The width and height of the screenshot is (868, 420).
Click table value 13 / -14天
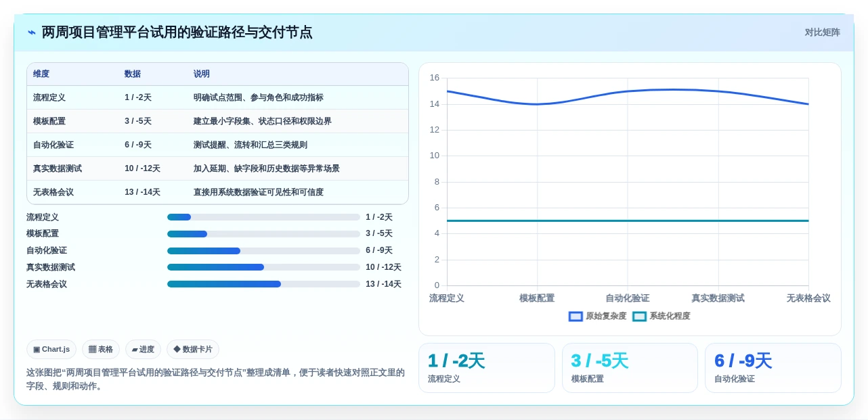coord(142,192)
